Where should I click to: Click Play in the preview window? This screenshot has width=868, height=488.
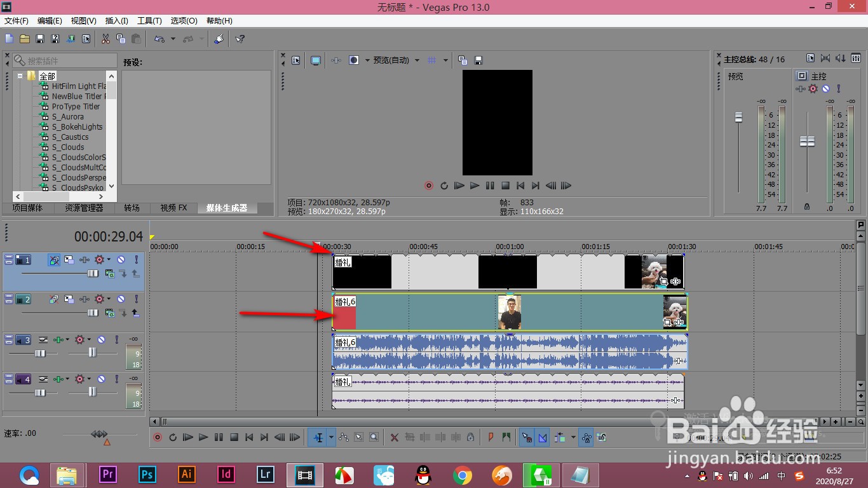[475, 186]
